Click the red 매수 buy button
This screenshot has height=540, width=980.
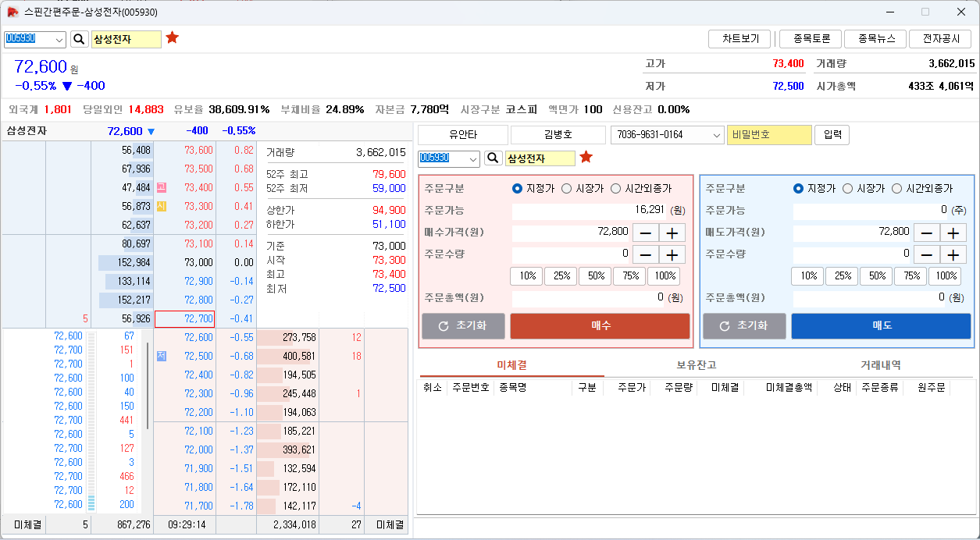tap(600, 326)
